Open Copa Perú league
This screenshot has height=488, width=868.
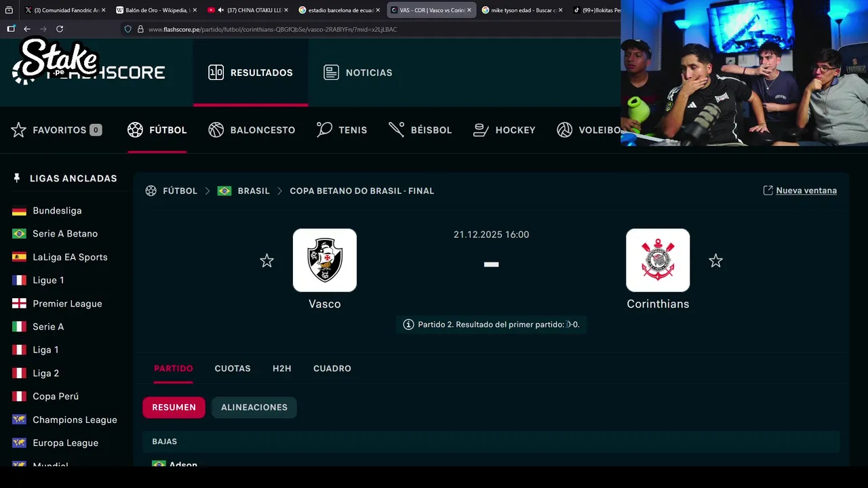pos(56,396)
